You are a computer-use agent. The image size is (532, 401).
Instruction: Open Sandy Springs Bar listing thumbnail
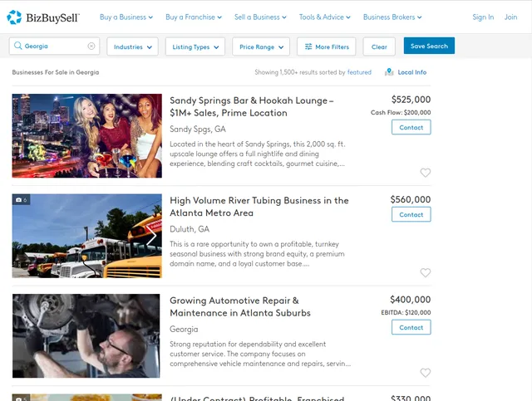(x=86, y=135)
